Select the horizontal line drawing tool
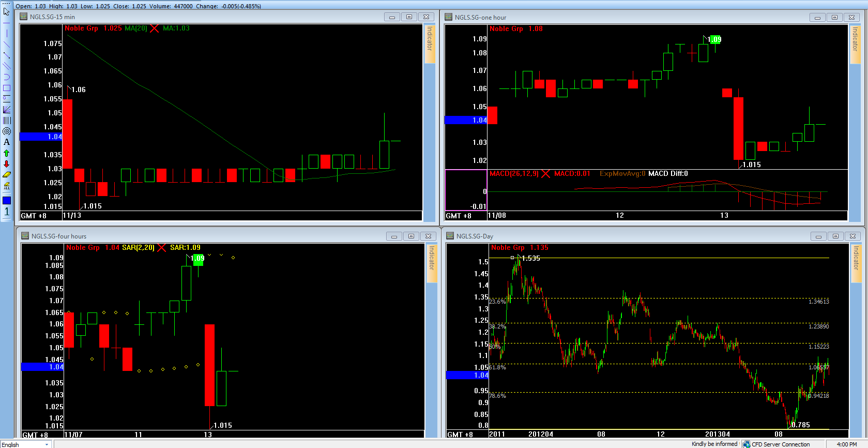This screenshot has width=868, height=448. click(x=6, y=23)
